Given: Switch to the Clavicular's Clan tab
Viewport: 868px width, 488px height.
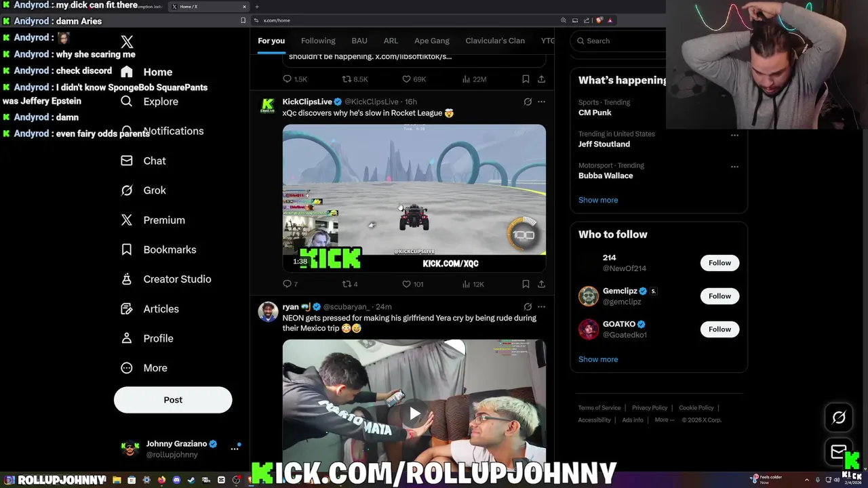Looking at the screenshot, I should [495, 41].
